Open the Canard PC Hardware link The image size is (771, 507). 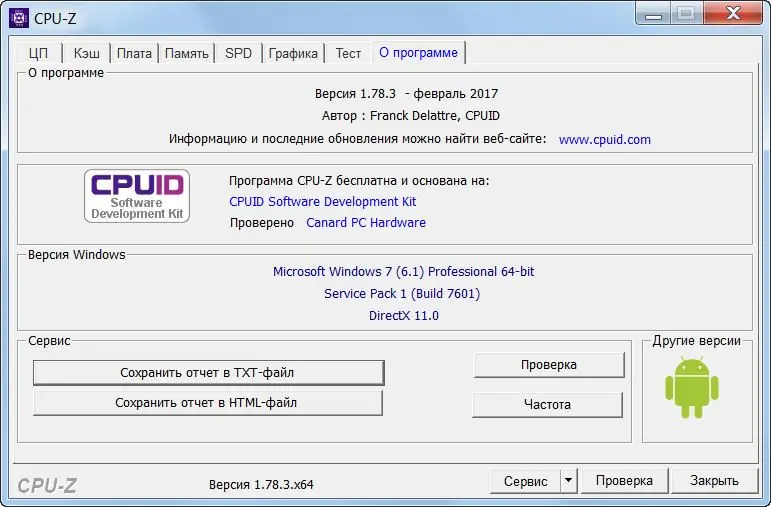click(366, 222)
